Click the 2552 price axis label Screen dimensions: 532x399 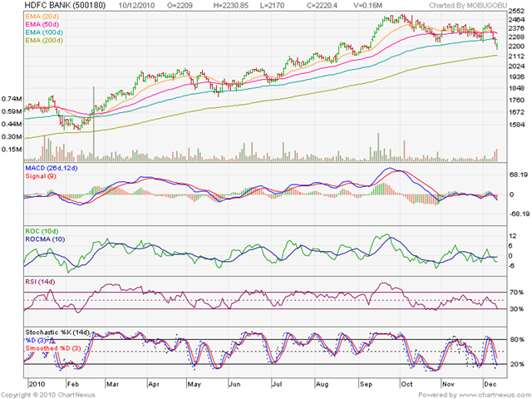click(517, 11)
